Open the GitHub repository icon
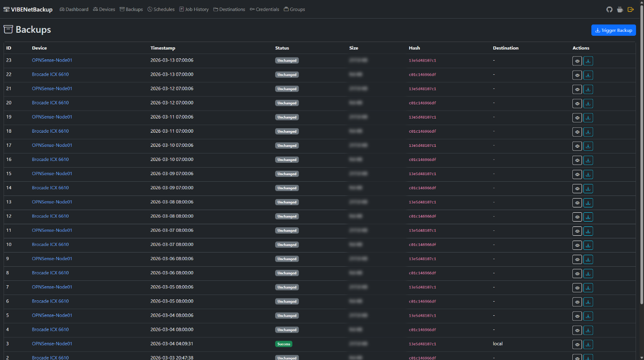Screen dimensions: 644x360 [x=609, y=9]
